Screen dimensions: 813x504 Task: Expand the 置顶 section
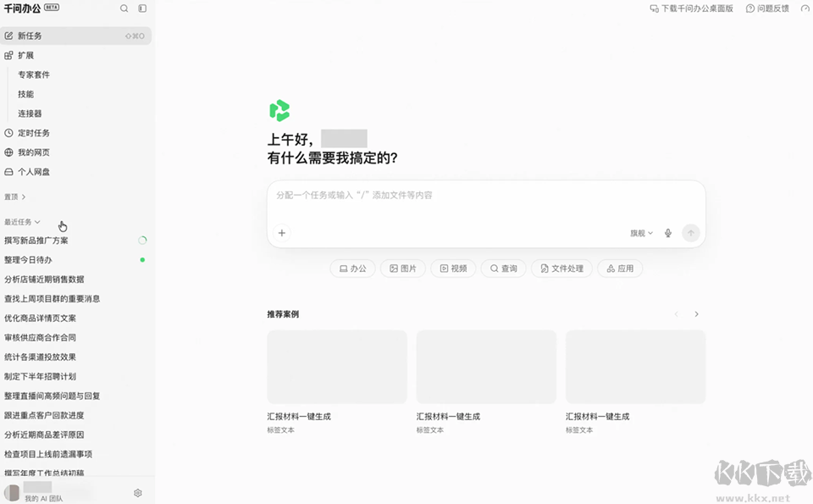pos(15,197)
